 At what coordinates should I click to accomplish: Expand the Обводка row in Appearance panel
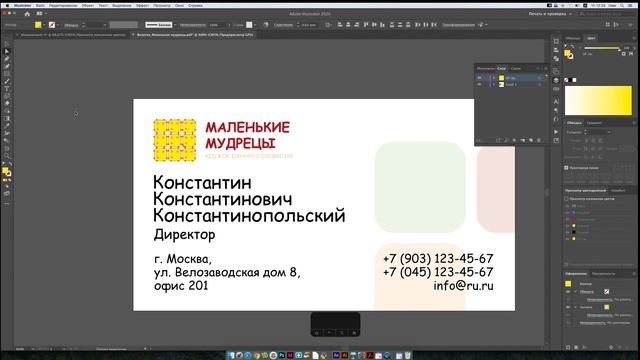pyautogui.click(x=576, y=292)
